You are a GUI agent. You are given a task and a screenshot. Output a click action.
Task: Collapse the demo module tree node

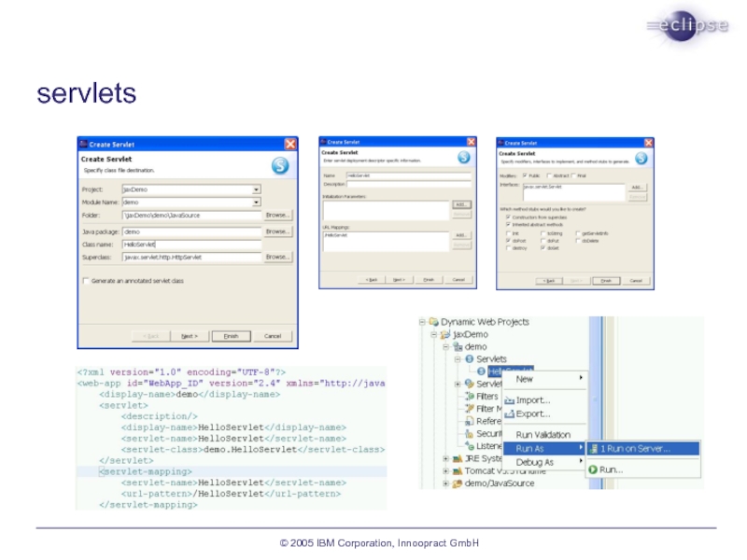tap(446, 346)
